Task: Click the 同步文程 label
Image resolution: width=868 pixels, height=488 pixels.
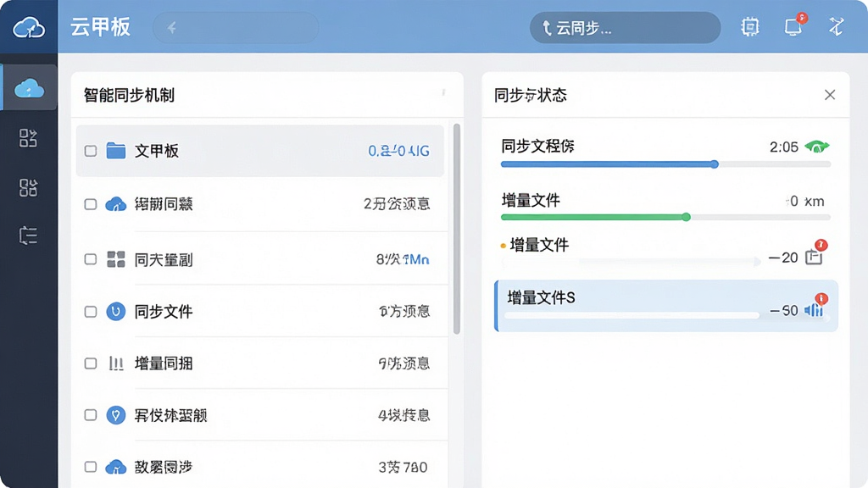Action: click(x=537, y=146)
